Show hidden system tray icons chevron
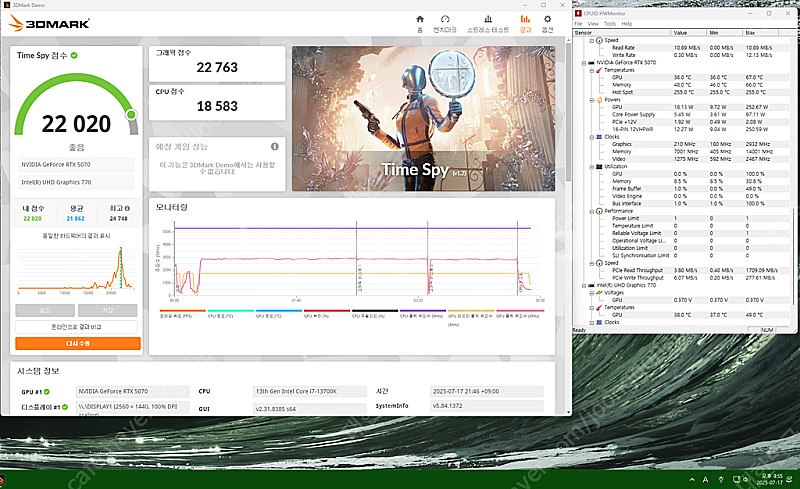This screenshot has height=489, width=800. click(x=692, y=479)
